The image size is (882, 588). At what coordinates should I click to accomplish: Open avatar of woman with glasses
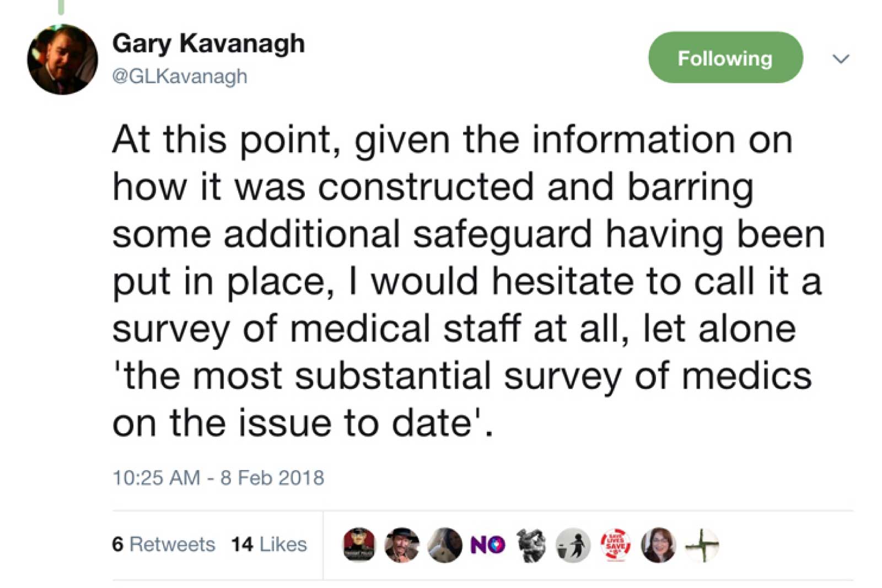659,545
